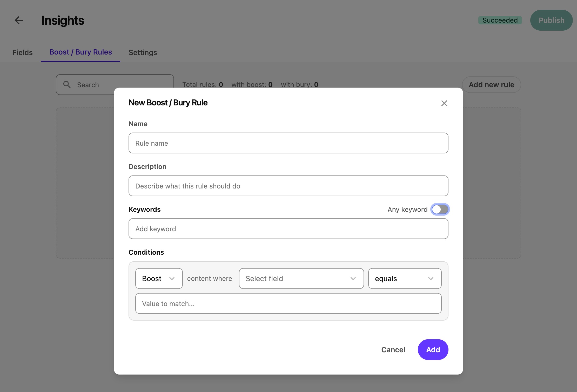Screen dimensions: 577x392
Task: Switch to the Settings tab
Action: (143, 52)
